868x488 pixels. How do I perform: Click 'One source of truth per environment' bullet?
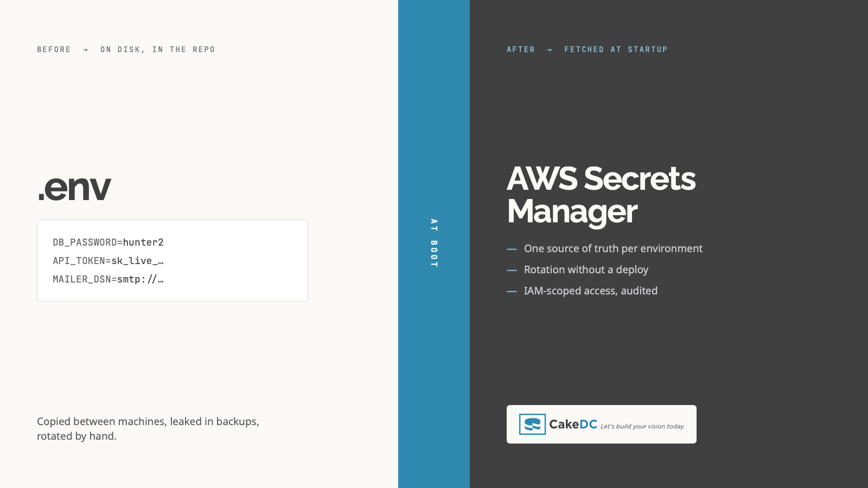[613, 248]
